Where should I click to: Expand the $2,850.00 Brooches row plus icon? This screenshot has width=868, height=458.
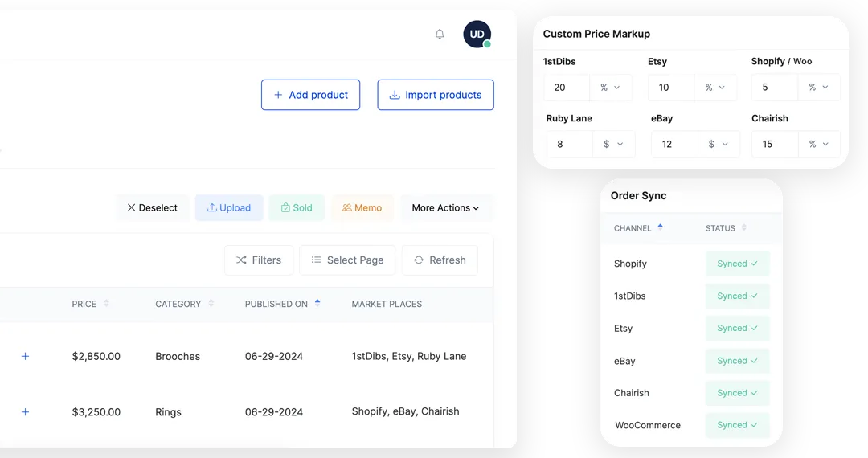[x=25, y=356]
